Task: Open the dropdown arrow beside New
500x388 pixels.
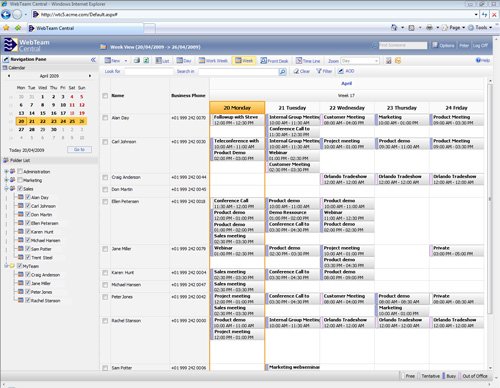Action: (x=126, y=61)
